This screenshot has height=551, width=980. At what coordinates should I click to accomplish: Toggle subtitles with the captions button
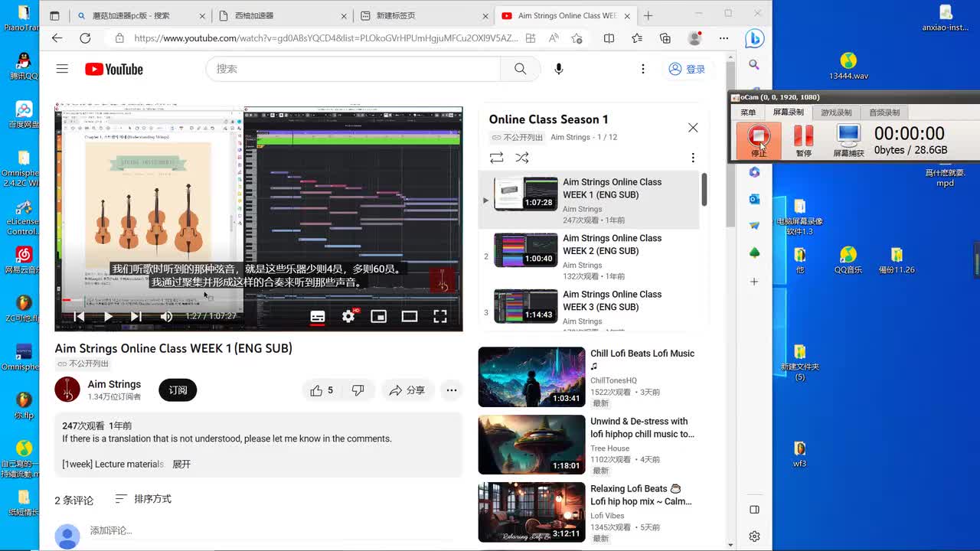point(318,316)
